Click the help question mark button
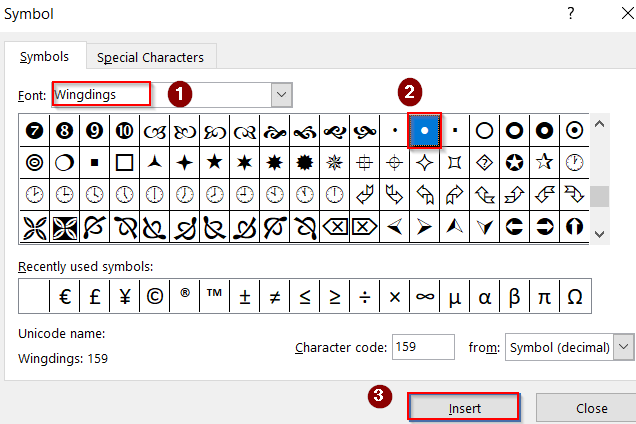This screenshot has width=636, height=424. pyautogui.click(x=571, y=14)
